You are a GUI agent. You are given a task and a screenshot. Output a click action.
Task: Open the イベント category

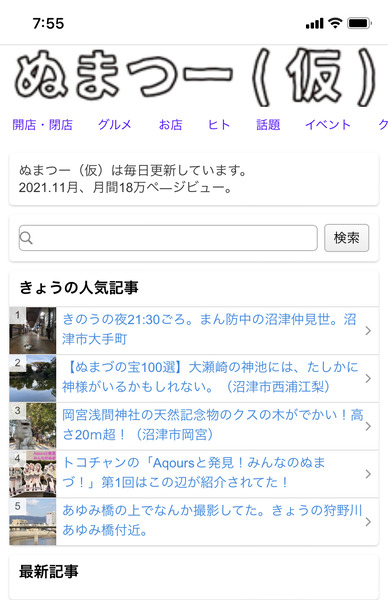tap(328, 125)
